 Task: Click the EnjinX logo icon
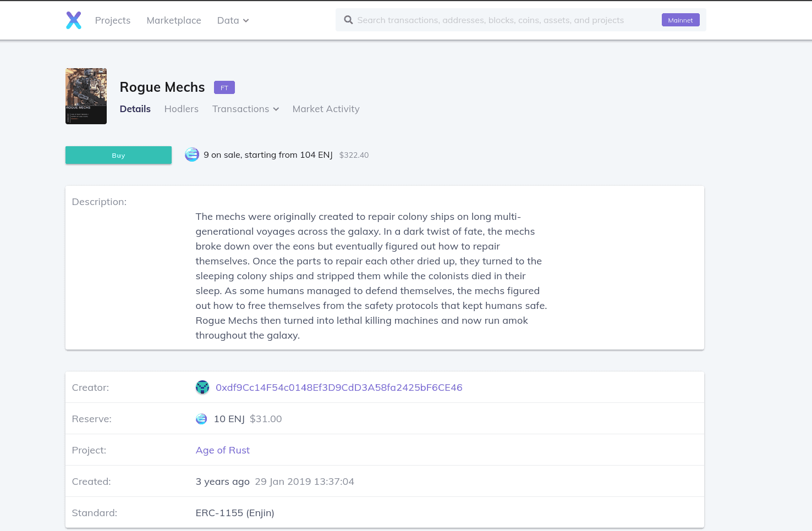74,20
